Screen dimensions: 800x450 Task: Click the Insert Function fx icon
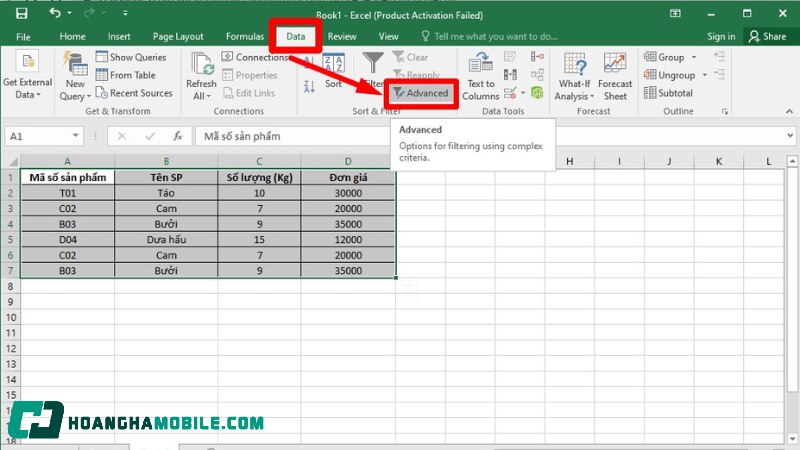coord(178,136)
